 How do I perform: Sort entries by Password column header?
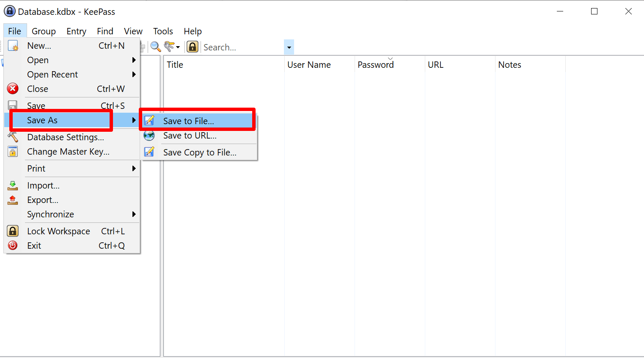click(390, 65)
